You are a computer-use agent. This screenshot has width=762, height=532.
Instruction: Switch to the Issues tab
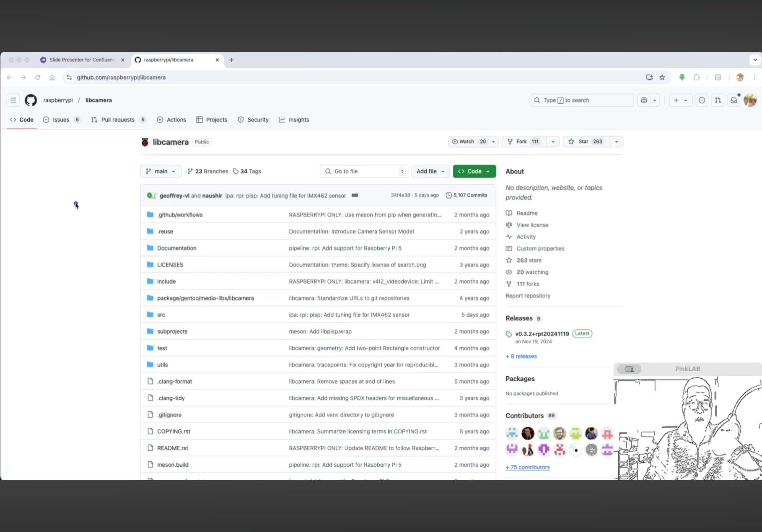pyautogui.click(x=61, y=120)
